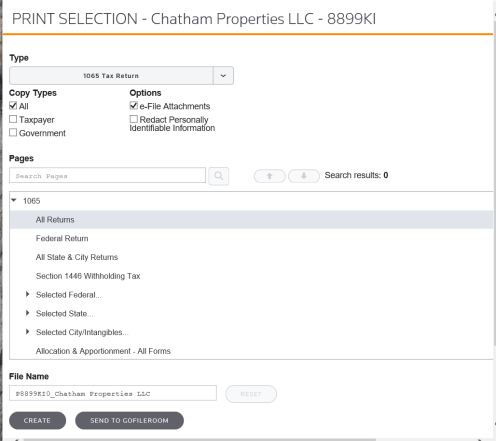Click the RESET file name button
Image resolution: width=496 pixels, height=441 pixels.
(251, 394)
